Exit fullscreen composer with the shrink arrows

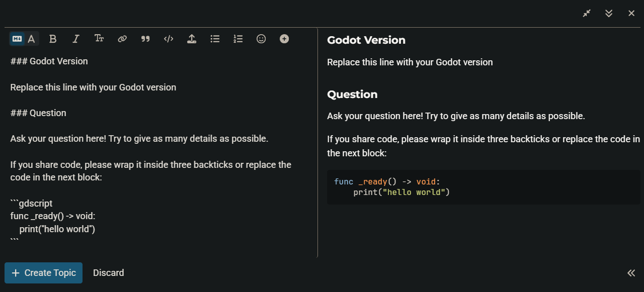[x=587, y=14]
